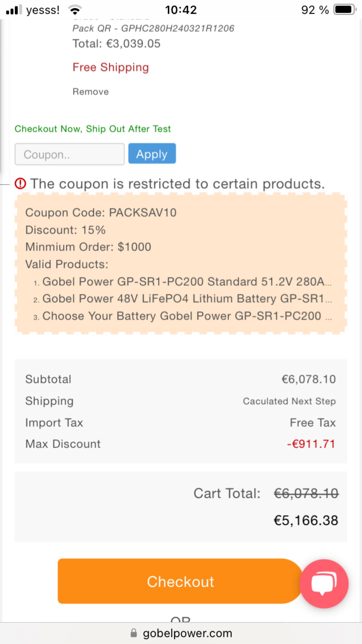Viewport: 362px width, 644px height.
Task: Tap the Wi-Fi status icon
Action: click(x=75, y=10)
